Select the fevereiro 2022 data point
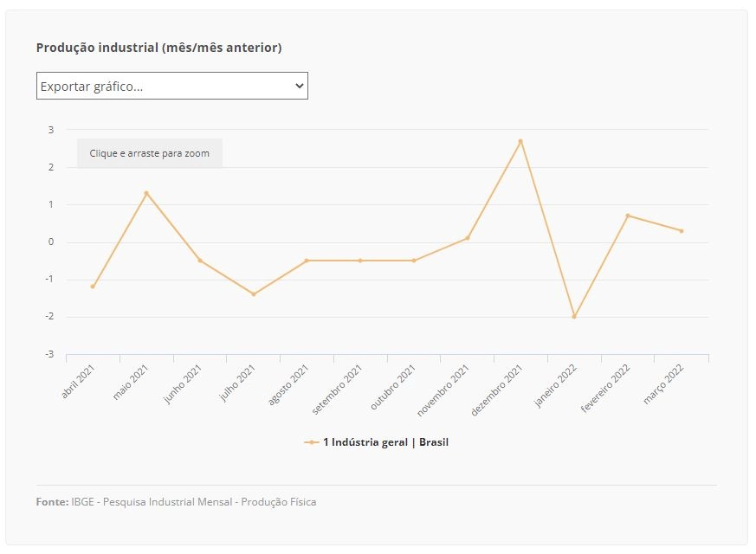This screenshot has height=554, width=756. (x=628, y=216)
